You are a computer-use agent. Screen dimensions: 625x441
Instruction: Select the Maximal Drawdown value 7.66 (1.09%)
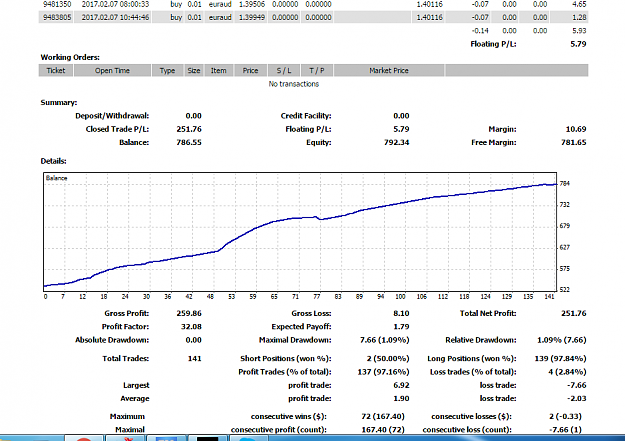coord(385,340)
